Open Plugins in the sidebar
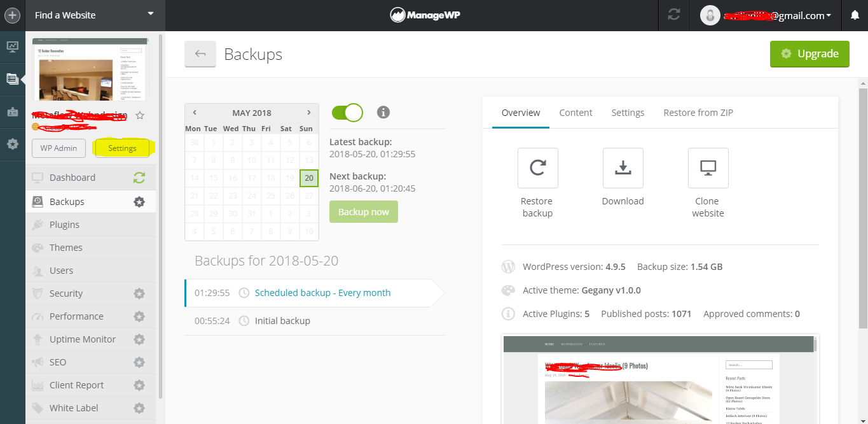This screenshot has width=868, height=424. (90, 224)
